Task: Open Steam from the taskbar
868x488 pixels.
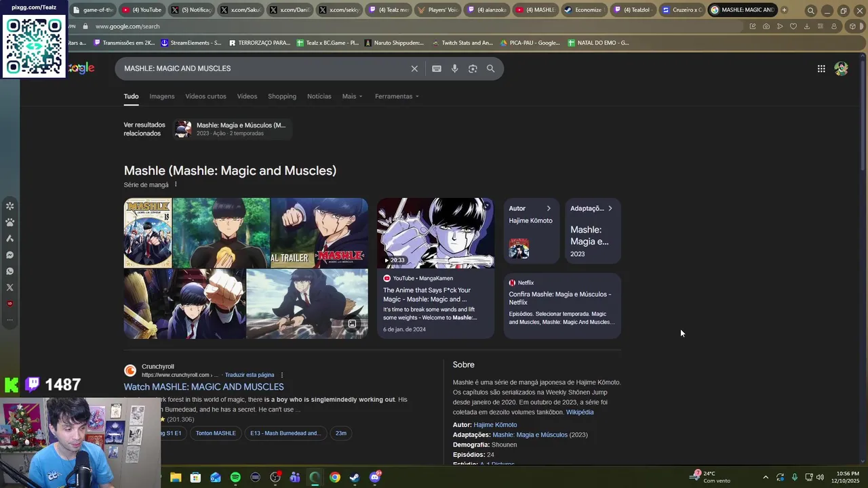Action: point(354,477)
